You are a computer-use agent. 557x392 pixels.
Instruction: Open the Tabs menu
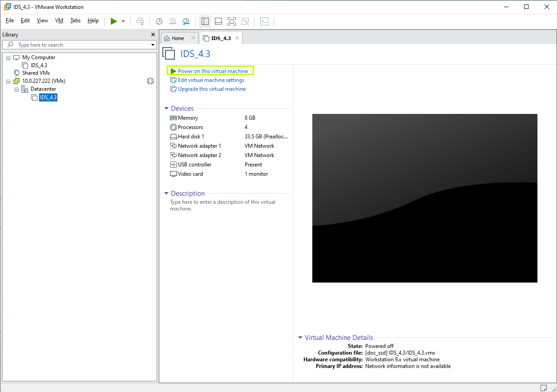coord(76,20)
